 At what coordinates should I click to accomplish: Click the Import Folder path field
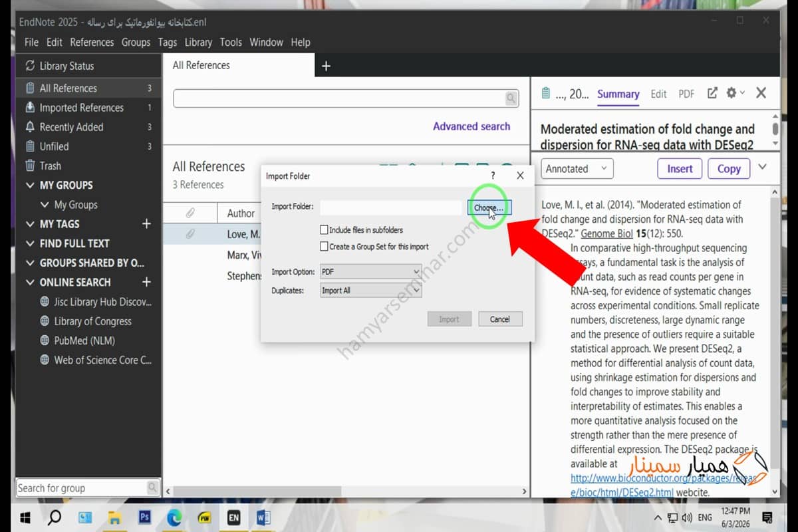point(390,207)
